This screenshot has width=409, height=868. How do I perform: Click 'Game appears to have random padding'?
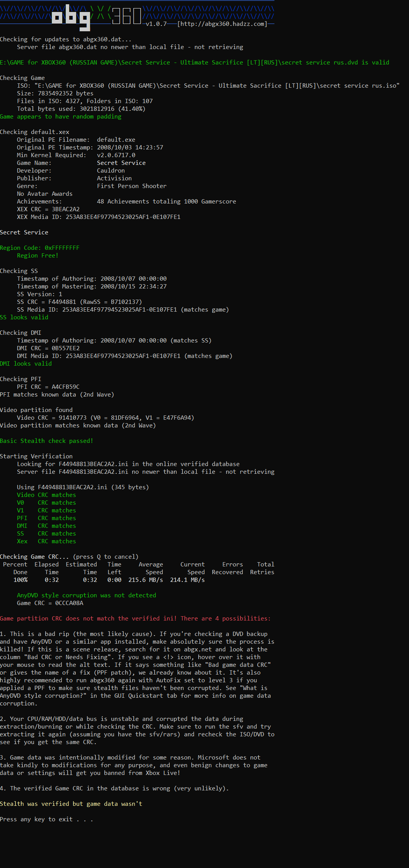[x=61, y=117]
